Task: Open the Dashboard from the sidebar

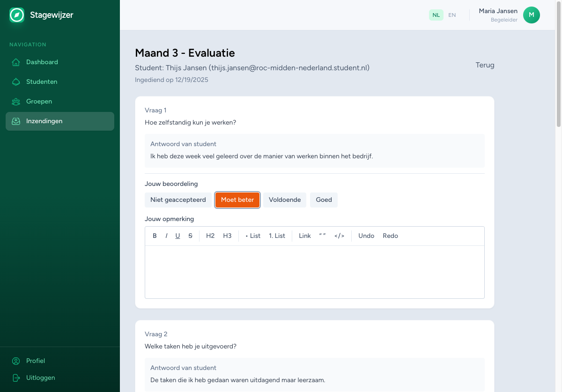Action: 15,62
